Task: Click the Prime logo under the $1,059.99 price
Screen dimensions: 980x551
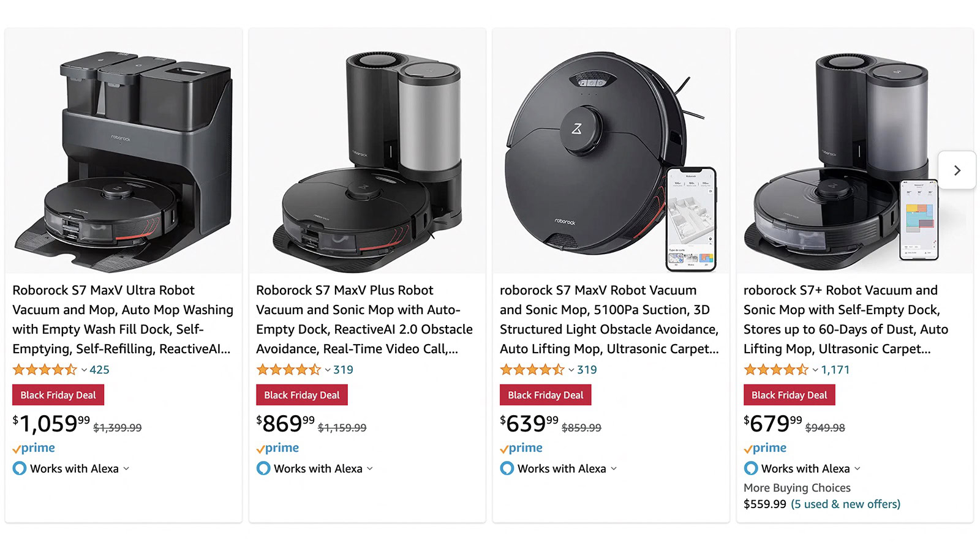Action: point(34,448)
